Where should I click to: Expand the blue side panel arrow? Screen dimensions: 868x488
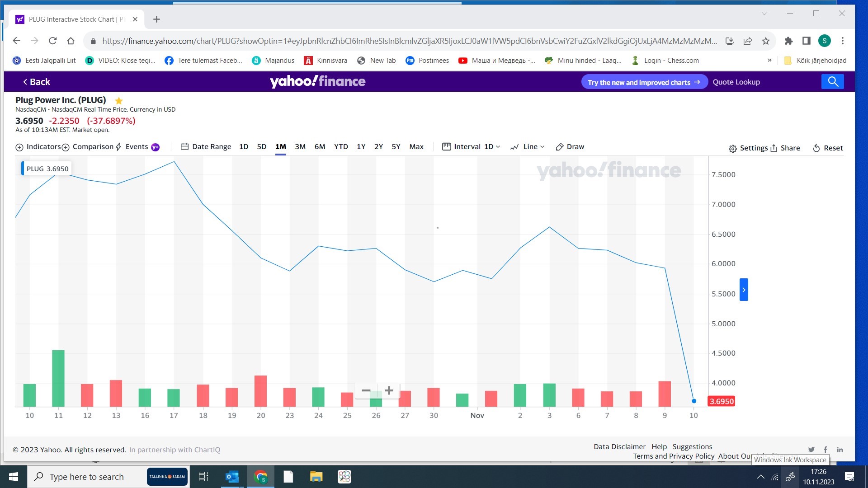[x=744, y=290]
